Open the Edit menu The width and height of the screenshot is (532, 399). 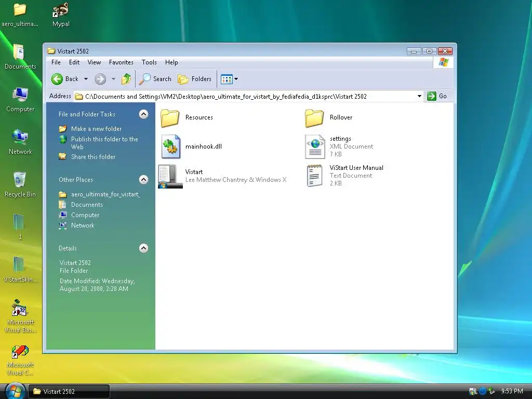(x=74, y=62)
